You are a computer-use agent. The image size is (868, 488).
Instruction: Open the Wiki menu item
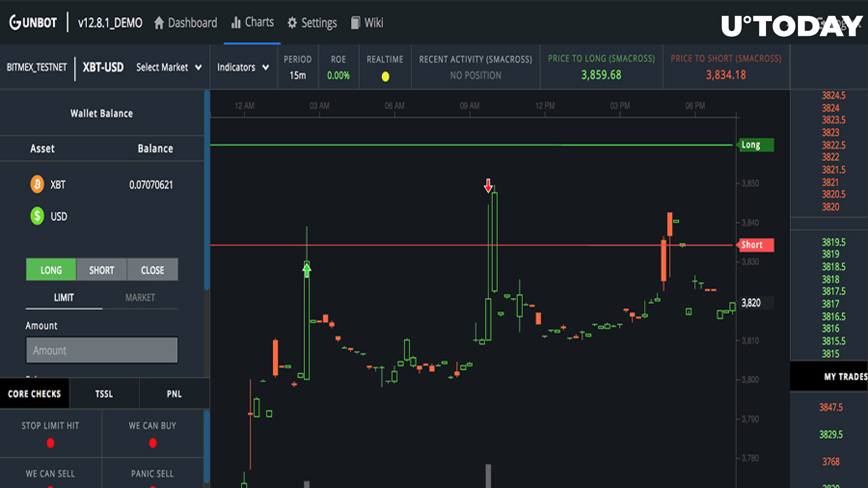point(367,23)
